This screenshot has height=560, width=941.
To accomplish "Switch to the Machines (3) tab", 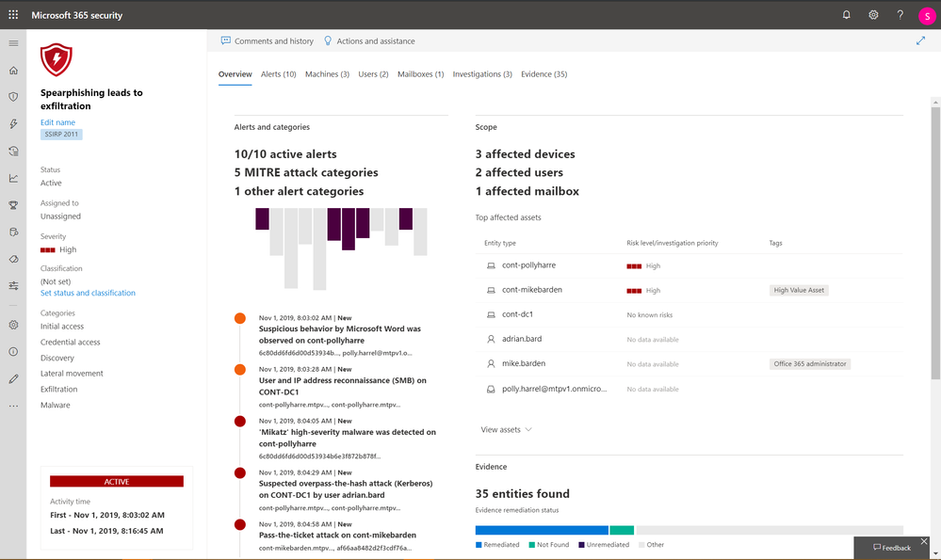I will [327, 74].
